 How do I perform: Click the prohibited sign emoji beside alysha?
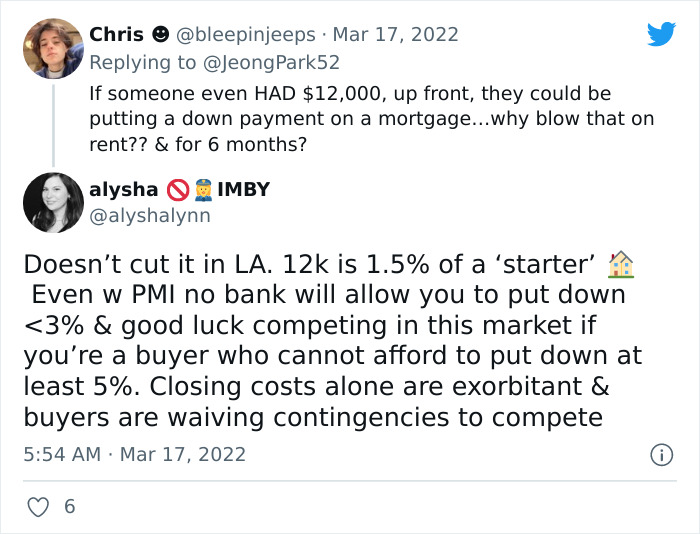tap(179, 189)
